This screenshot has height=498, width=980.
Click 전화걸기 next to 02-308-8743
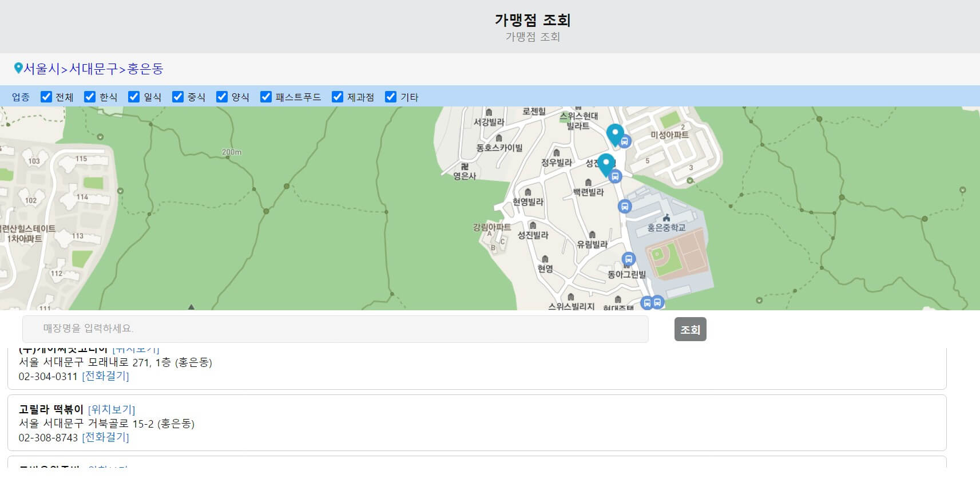coord(105,437)
